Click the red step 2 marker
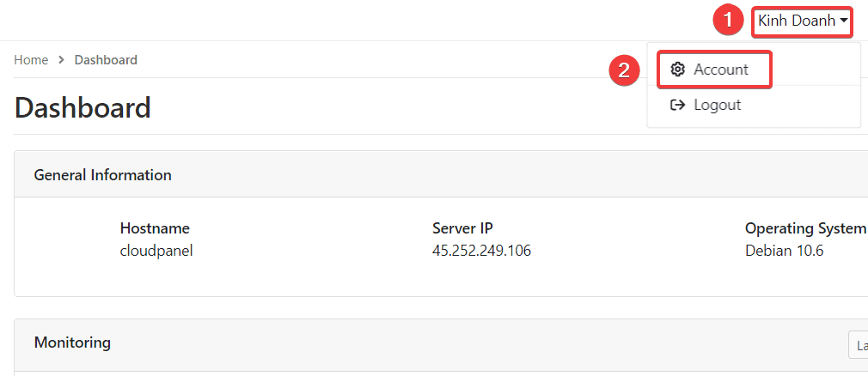 pos(624,70)
